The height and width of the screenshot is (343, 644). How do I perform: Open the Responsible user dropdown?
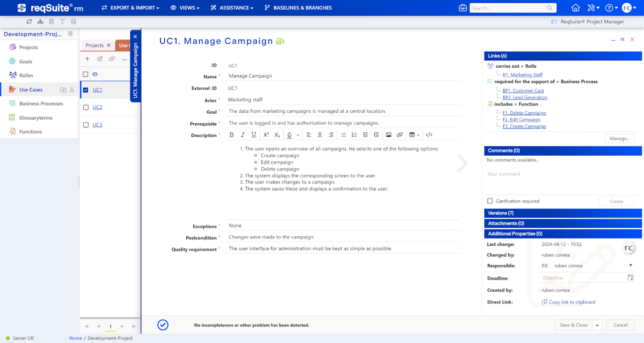[x=631, y=266]
